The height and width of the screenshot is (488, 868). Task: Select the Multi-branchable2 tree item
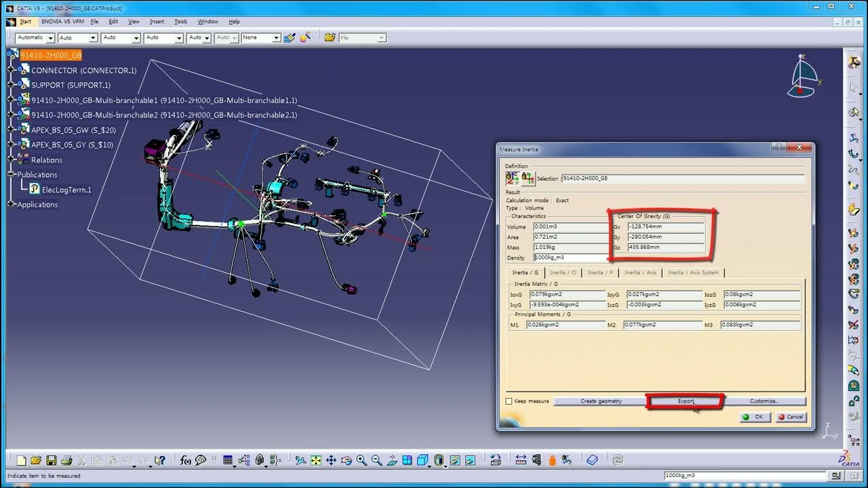click(164, 115)
